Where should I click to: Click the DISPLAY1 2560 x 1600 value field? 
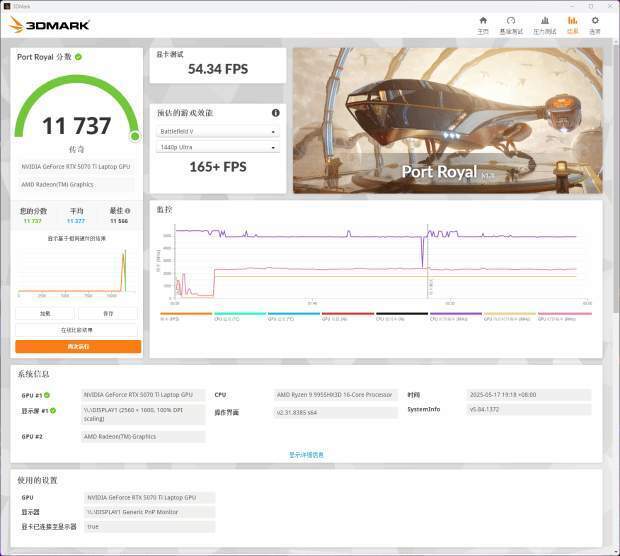[x=143, y=414]
